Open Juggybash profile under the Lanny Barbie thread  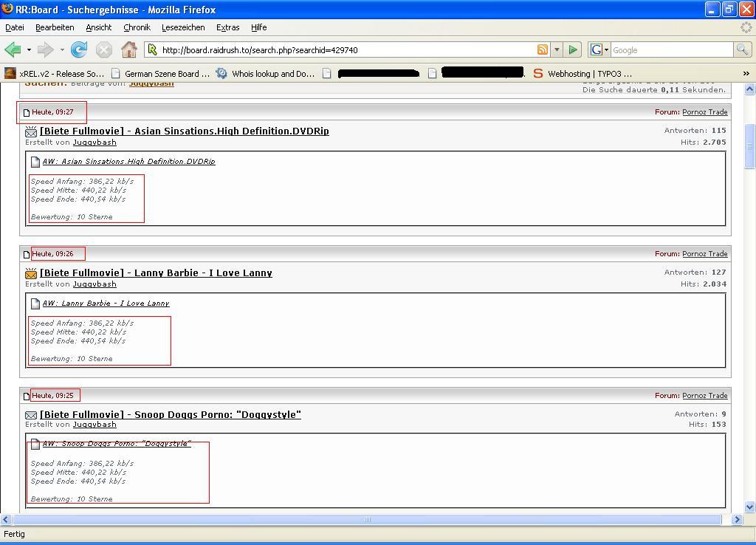(94, 284)
